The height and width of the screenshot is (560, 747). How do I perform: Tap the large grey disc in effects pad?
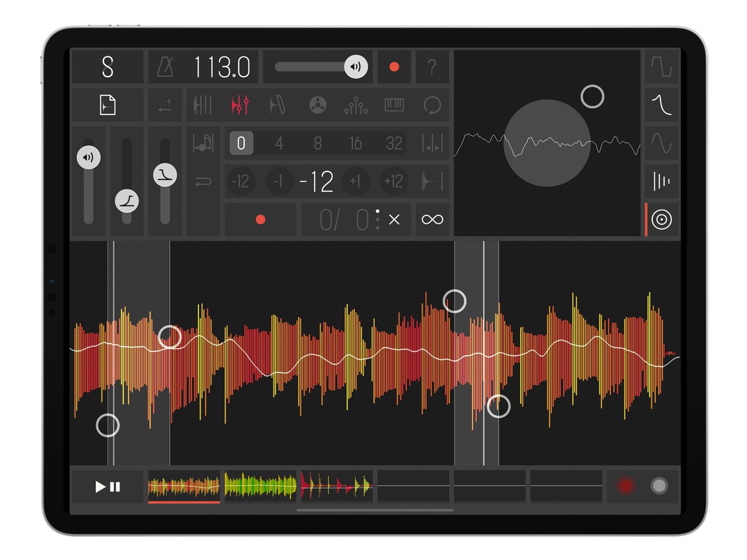point(547,143)
